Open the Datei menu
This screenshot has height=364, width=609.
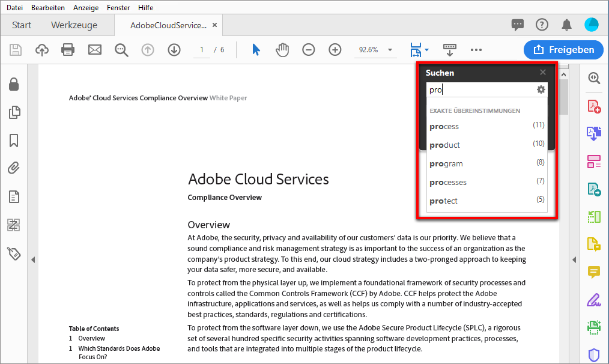pyautogui.click(x=14, y=7)
